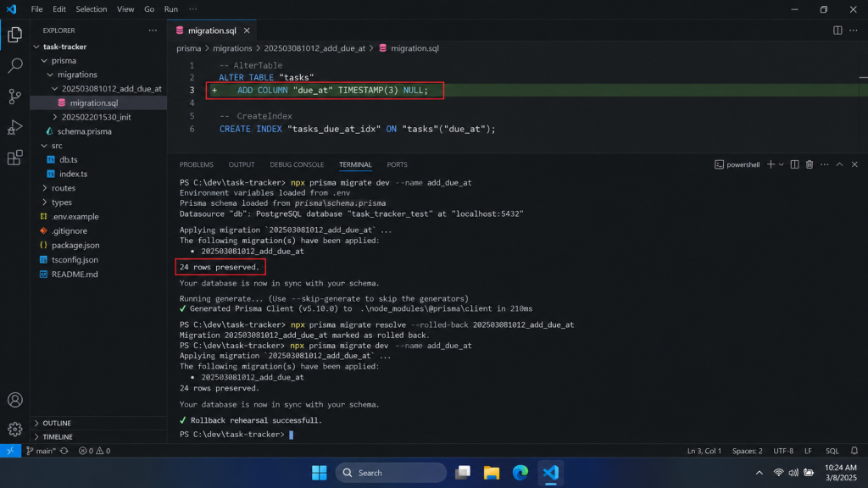Open Explorer views and more actions

pyautogui.click(x=153, y=30)
